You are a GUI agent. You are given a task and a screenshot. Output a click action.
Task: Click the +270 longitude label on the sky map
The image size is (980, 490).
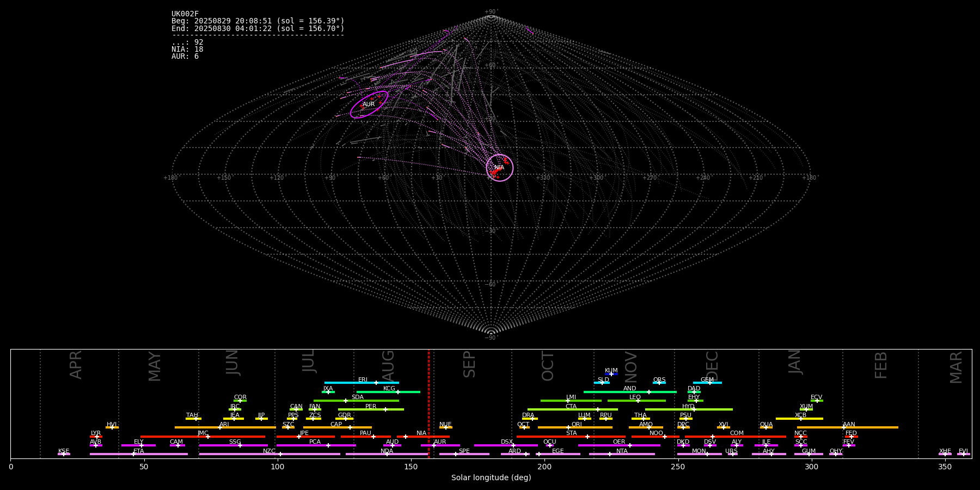[650, 178]
